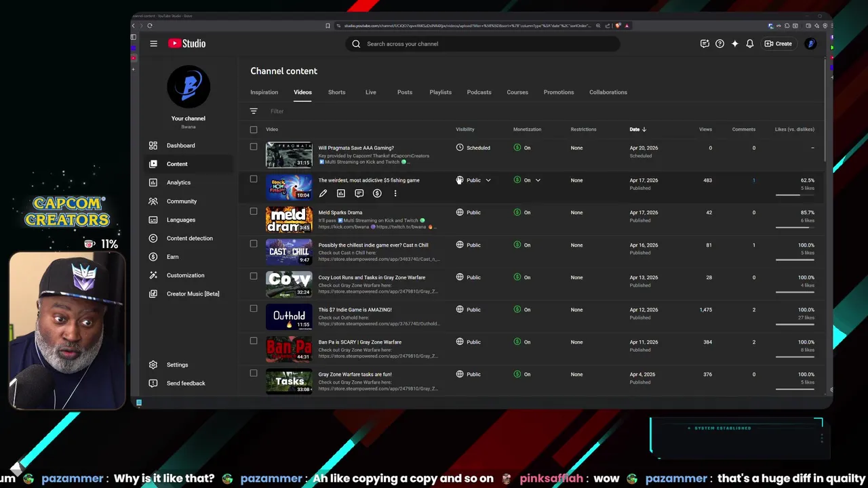Open the Will Pragmata Save AAA Gaming title
The image size is (868, 488).
tap(356, 148)
